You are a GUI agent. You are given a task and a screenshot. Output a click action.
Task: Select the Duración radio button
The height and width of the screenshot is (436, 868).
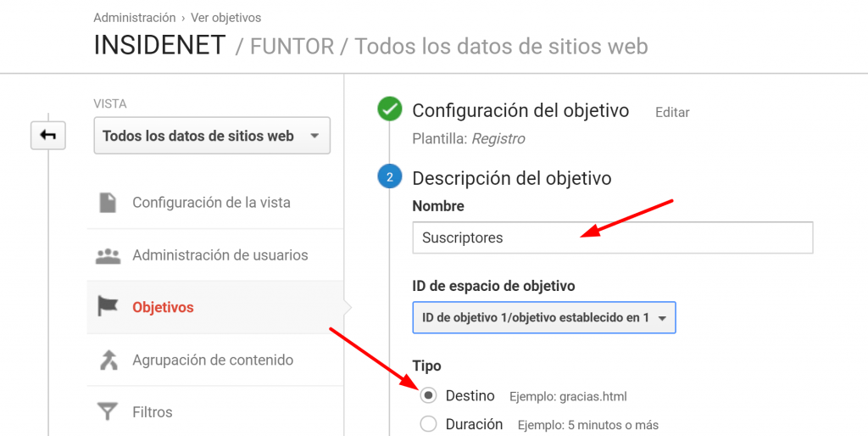tap(429, 424)
